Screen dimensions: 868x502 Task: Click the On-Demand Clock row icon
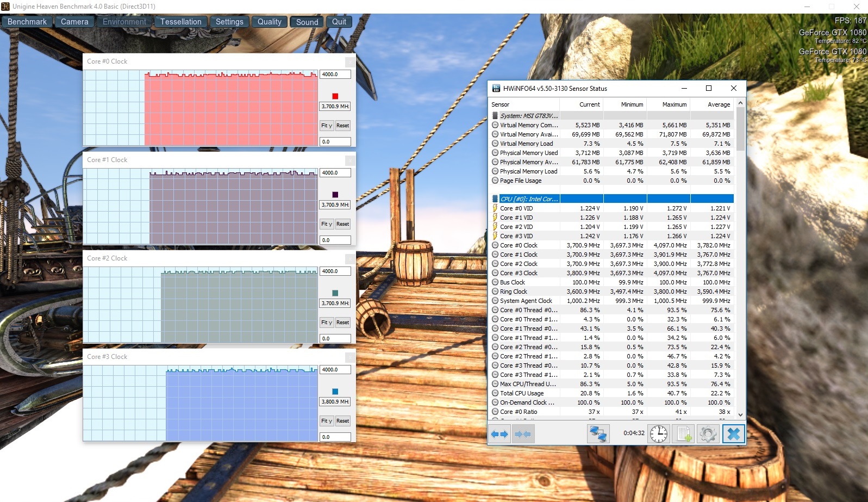(x=495, y=402)
